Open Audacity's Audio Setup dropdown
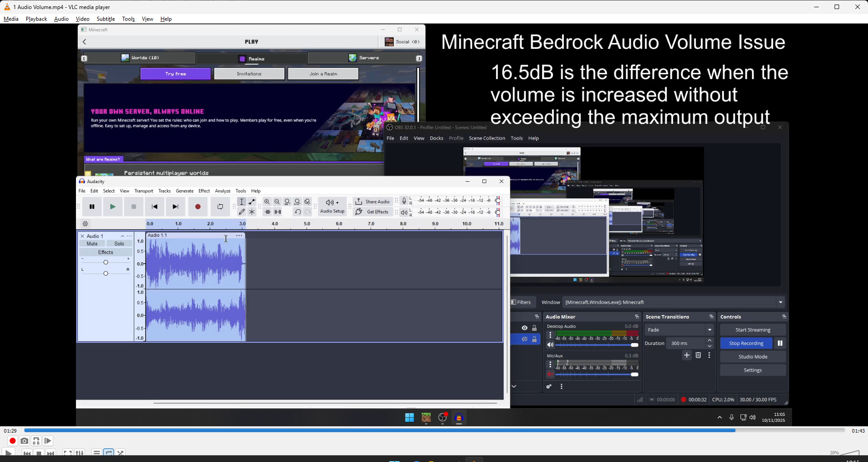 point(332,207)
